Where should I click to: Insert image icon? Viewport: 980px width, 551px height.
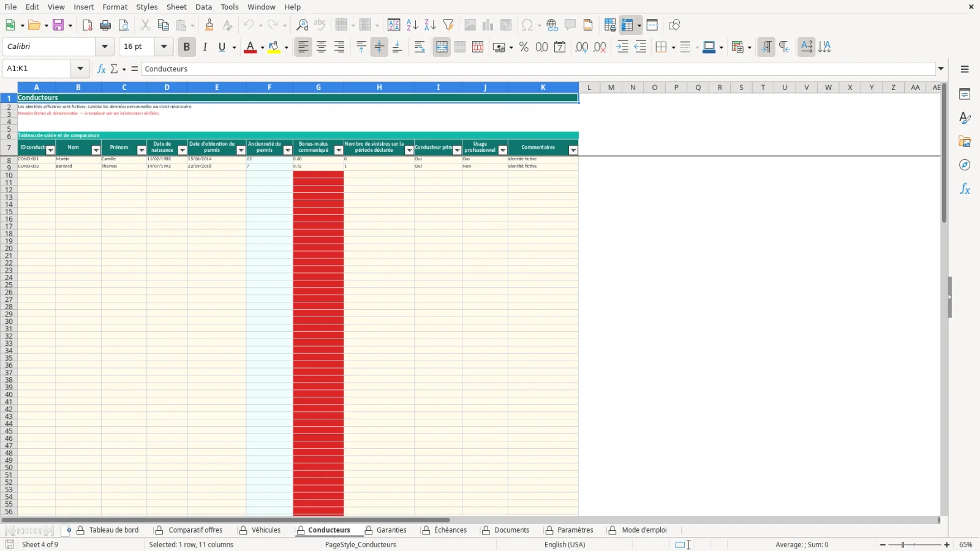tap(470, 25)
